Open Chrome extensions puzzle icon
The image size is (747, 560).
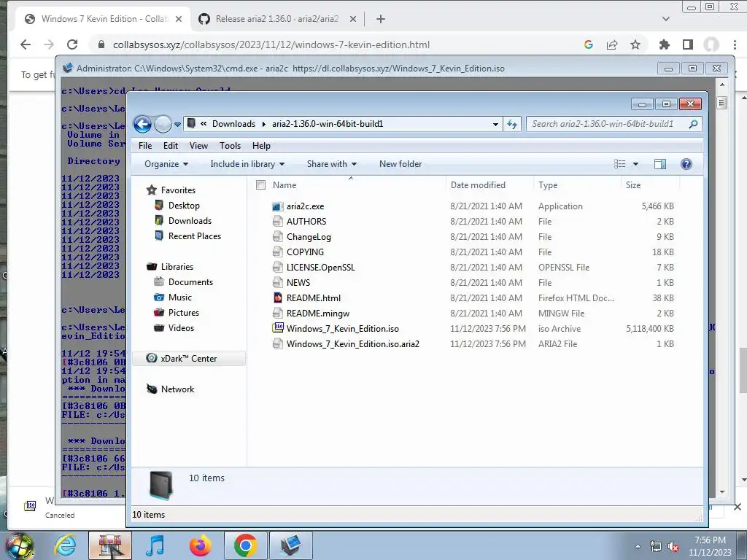coord(664,44)
